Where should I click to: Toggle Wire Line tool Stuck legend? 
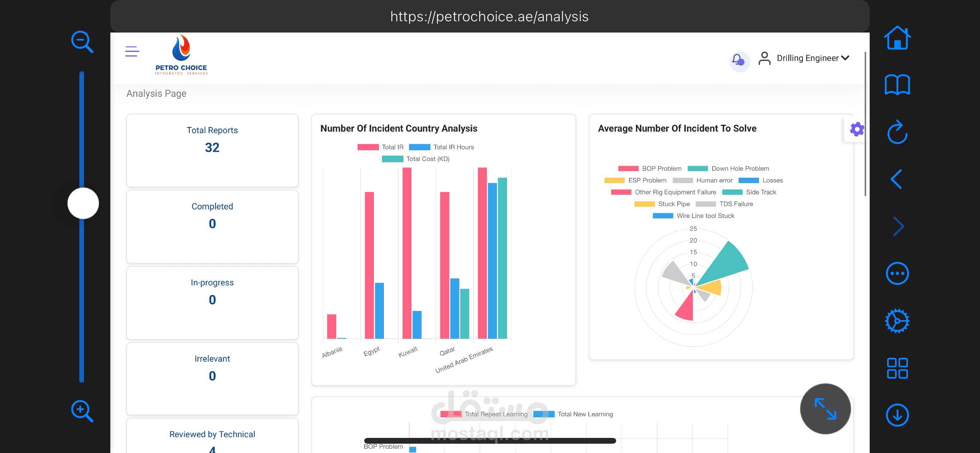point(694,216)
